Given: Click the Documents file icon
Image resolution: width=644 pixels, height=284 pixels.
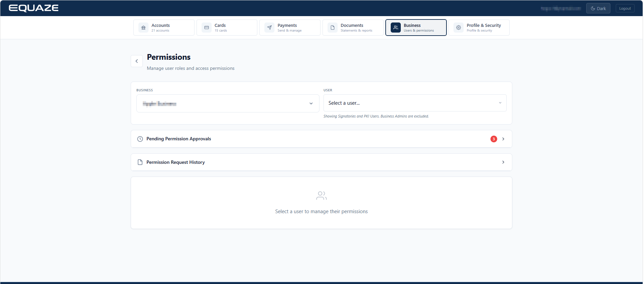Looking at the screenshot, I should click(x=333, y=28).
